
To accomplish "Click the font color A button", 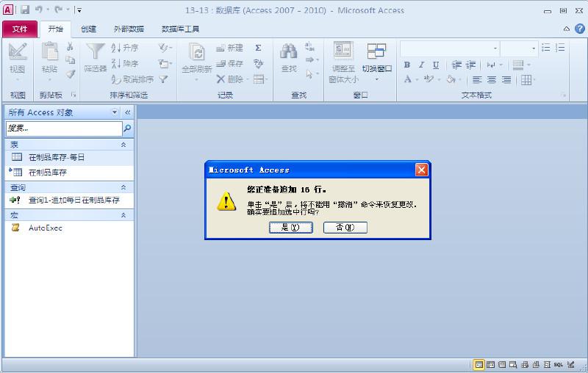I will click(x=408, y=79).
